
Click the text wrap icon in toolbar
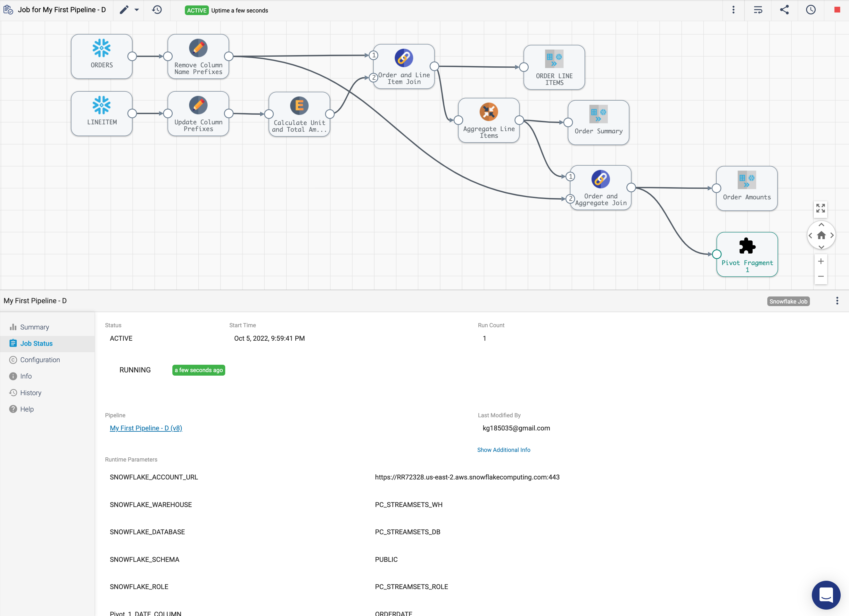click(x=758, y=10)
